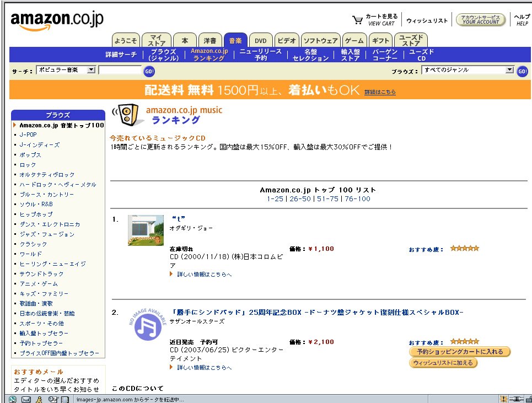
Task: Select the 音楽 tab
Action: pos(235,40)
